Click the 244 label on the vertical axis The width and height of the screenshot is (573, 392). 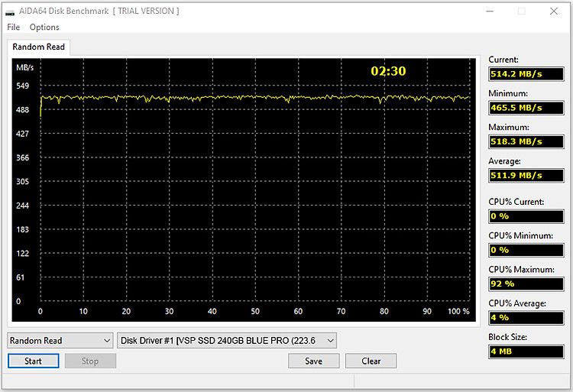pos(22,206)
